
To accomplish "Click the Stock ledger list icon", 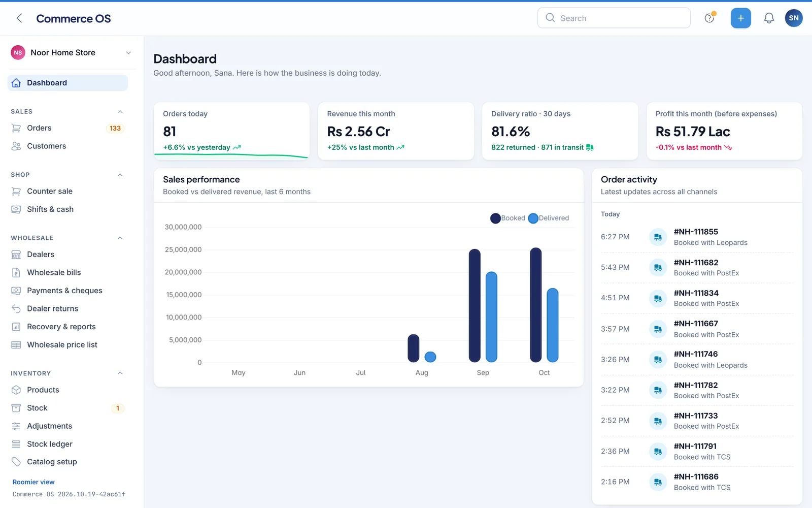I will pos(16,444).
